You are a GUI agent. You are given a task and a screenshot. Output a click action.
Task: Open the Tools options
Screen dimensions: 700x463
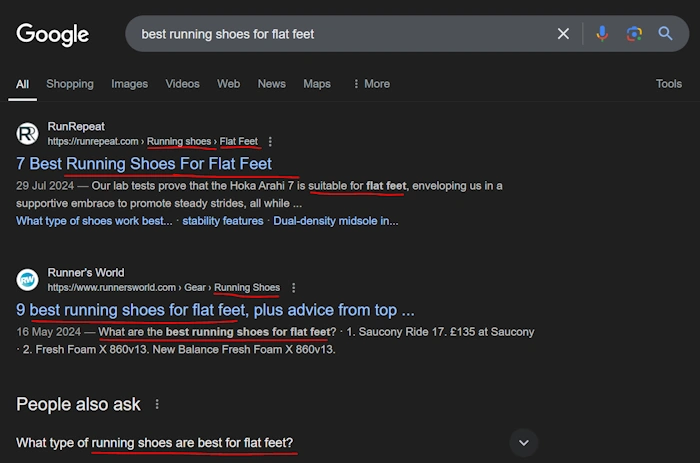point(669,84)
